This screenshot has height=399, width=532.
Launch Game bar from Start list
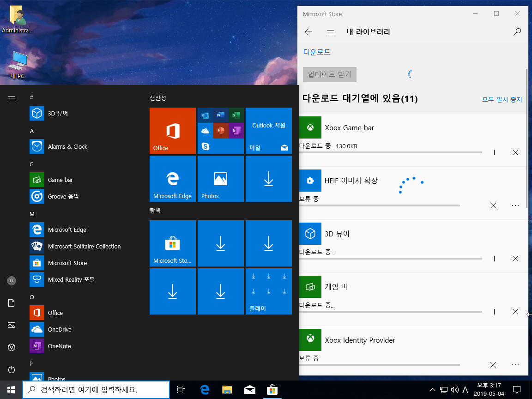83,180
